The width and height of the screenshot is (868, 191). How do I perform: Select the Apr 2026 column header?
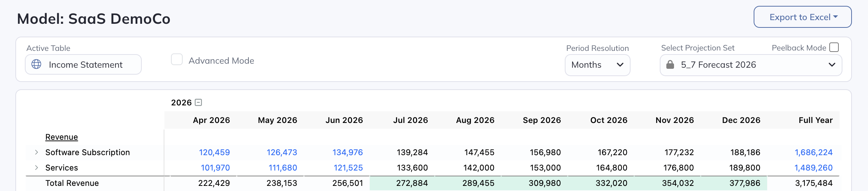click(211, 120)
